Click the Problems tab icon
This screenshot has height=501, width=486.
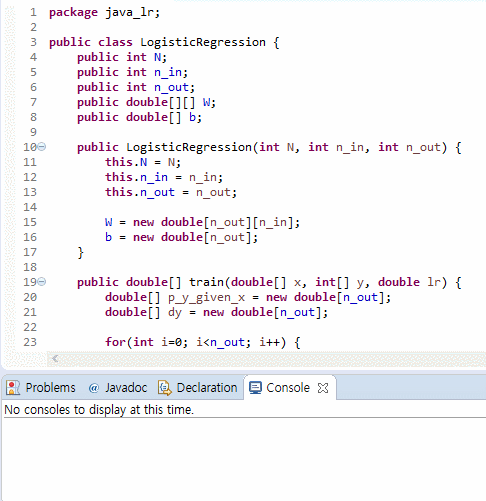point(13,388)
